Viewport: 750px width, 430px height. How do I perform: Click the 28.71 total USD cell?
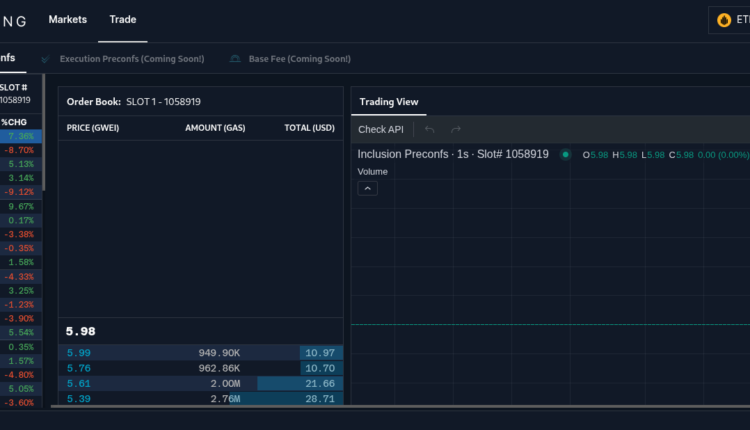coord(320,398)
